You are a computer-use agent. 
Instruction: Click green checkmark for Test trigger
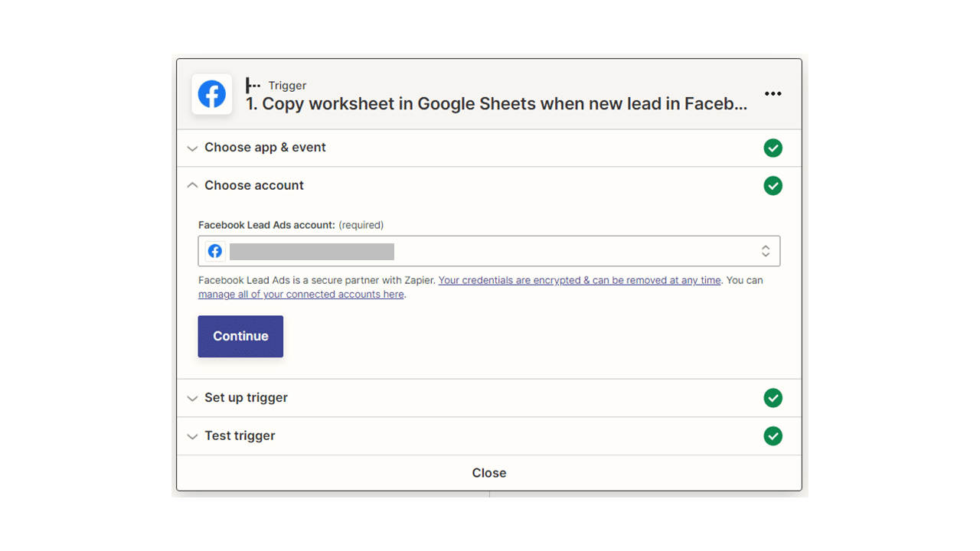[x=773, y=436]
